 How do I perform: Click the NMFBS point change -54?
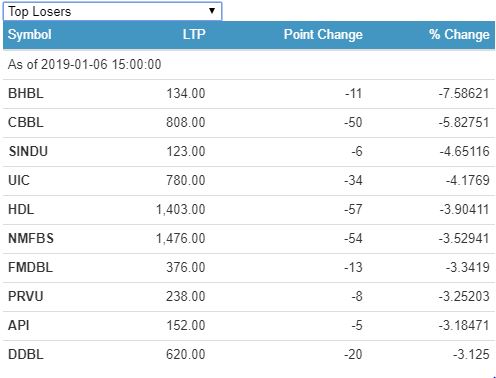click(353, 238)
